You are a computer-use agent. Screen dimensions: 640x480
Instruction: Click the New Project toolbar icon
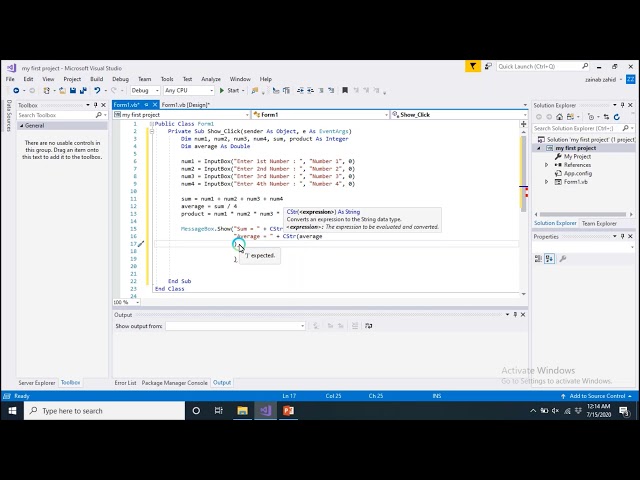(47, 90)
